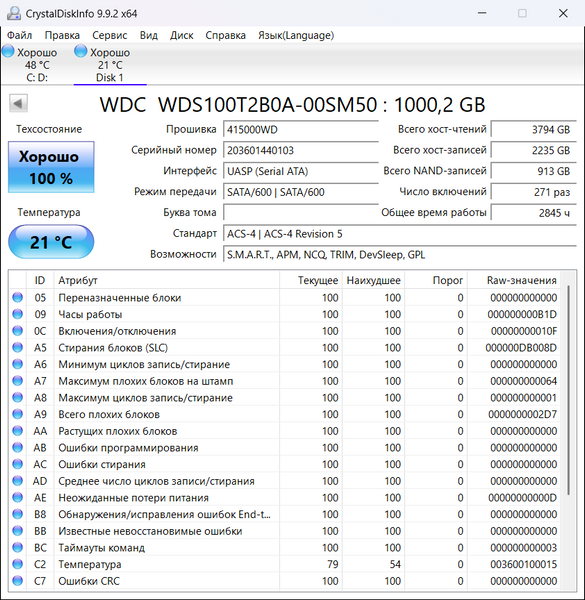Click current value 79 in row C2

pos(333,564)
